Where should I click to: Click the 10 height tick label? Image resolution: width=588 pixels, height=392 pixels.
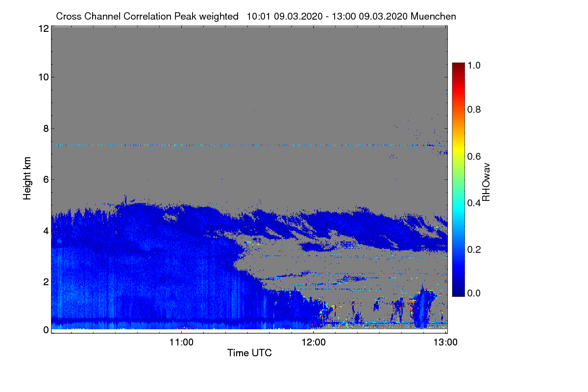pyautogui.click(x=43, y=77)
